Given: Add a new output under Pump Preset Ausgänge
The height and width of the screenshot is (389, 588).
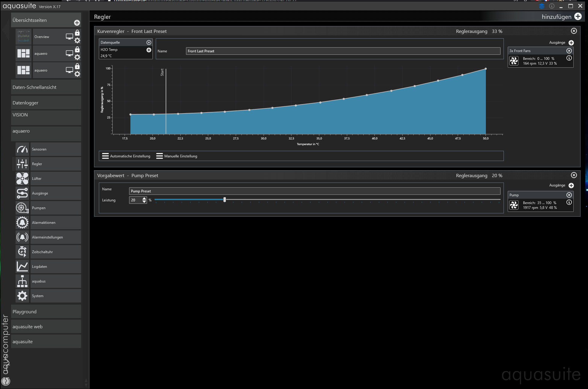Looking at the screenshot, I should pos(571,186).
